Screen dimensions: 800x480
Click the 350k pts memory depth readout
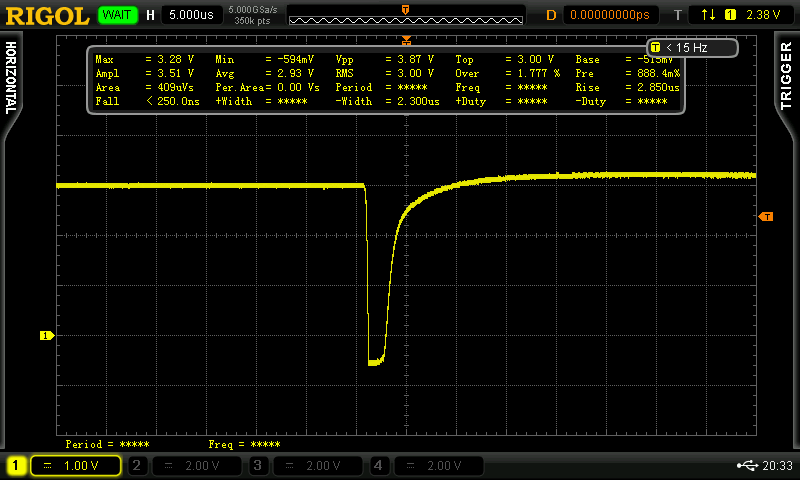point(252,21)
